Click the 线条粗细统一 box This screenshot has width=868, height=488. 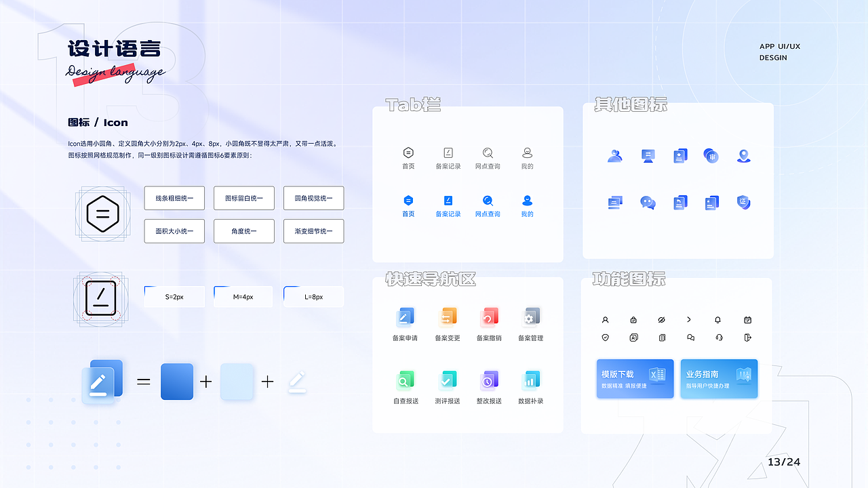(174, 198)
